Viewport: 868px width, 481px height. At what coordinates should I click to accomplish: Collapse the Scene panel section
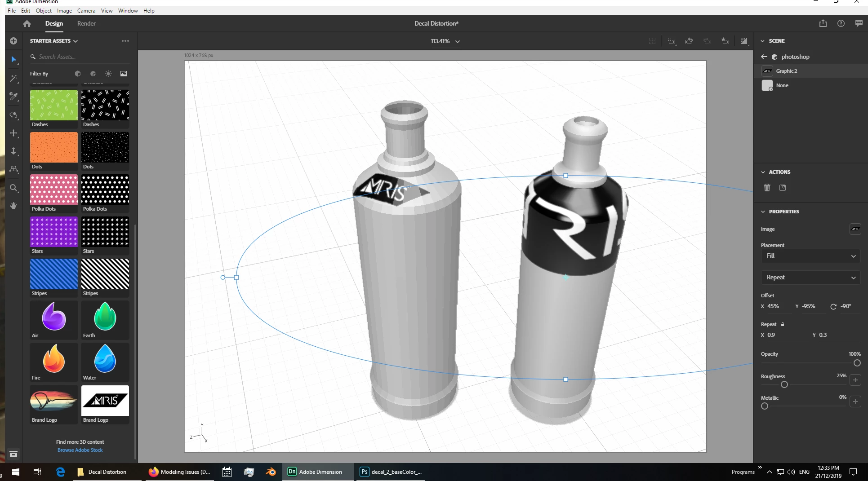(x=763, y=41)
